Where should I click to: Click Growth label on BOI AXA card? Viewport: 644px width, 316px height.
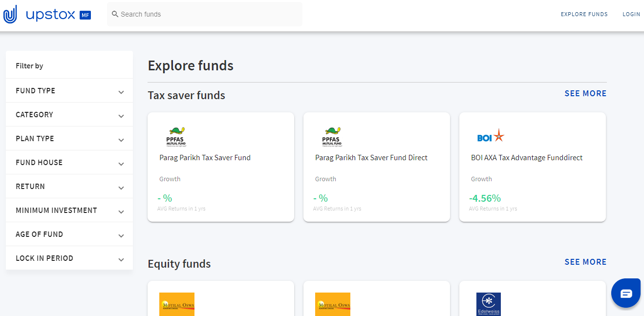point(481,179)
